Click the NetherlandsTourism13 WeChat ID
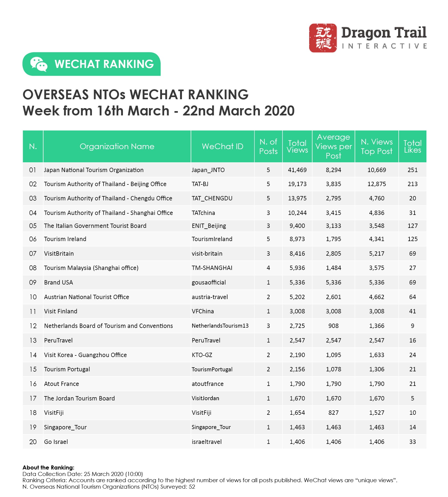The width and height of the screenshot is (448, 497). tap(220, 326)
